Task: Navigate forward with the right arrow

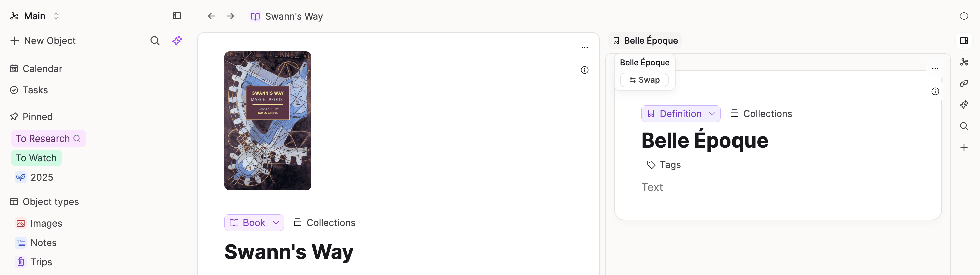Action: 230,16
